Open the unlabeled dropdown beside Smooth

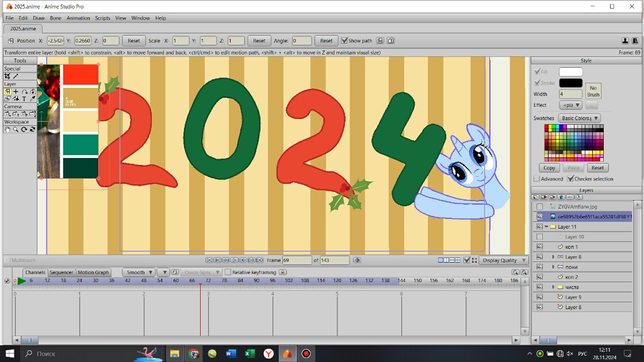163,272
